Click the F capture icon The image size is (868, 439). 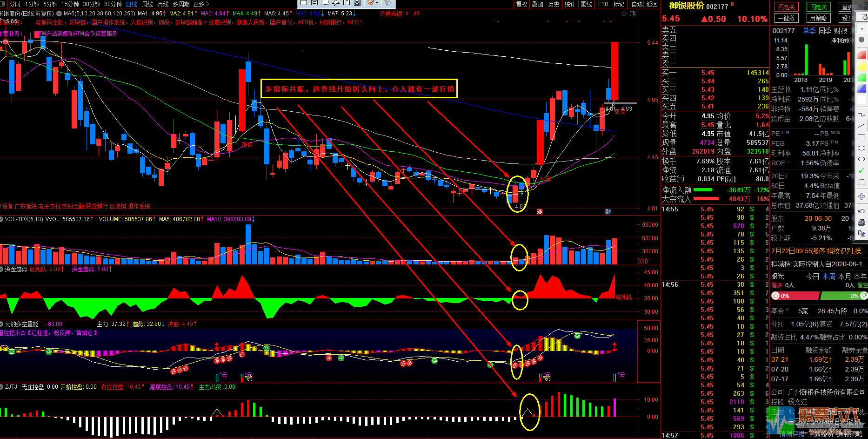347,2
